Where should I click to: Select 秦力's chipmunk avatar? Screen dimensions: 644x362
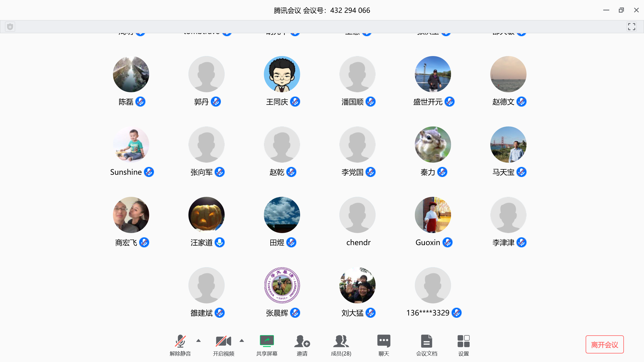point(433,145)
